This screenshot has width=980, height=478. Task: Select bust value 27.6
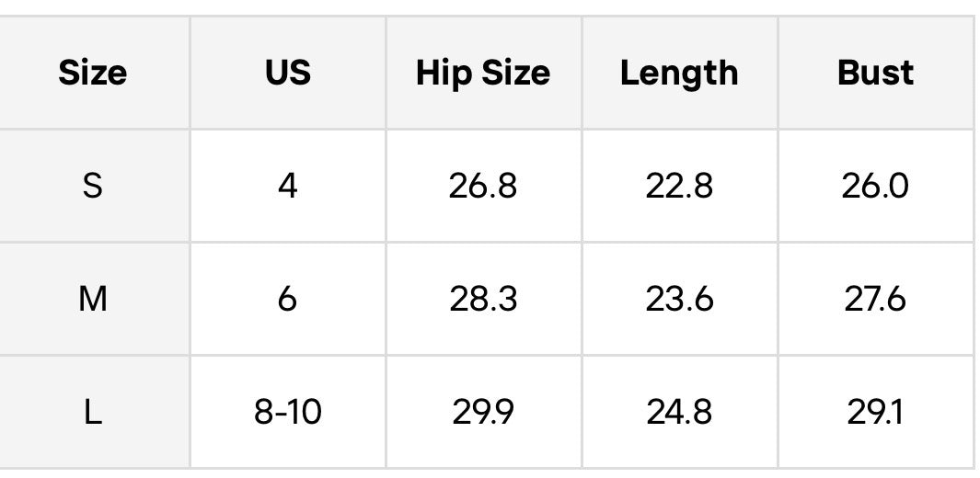(x=875, y=299)
